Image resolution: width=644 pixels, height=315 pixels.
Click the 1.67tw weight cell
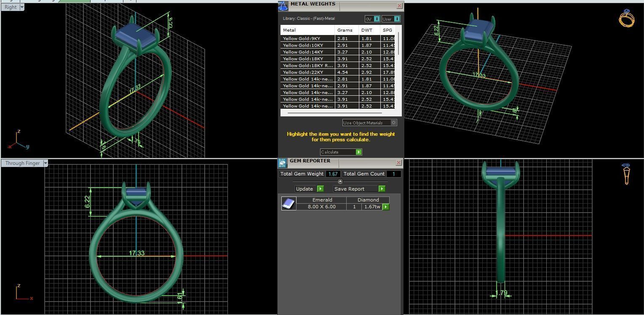372,207
